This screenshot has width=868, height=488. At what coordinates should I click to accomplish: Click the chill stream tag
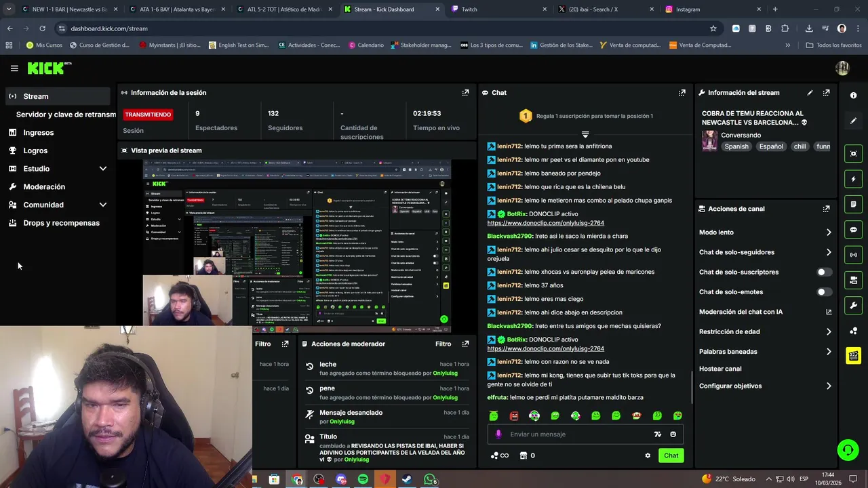800,146
